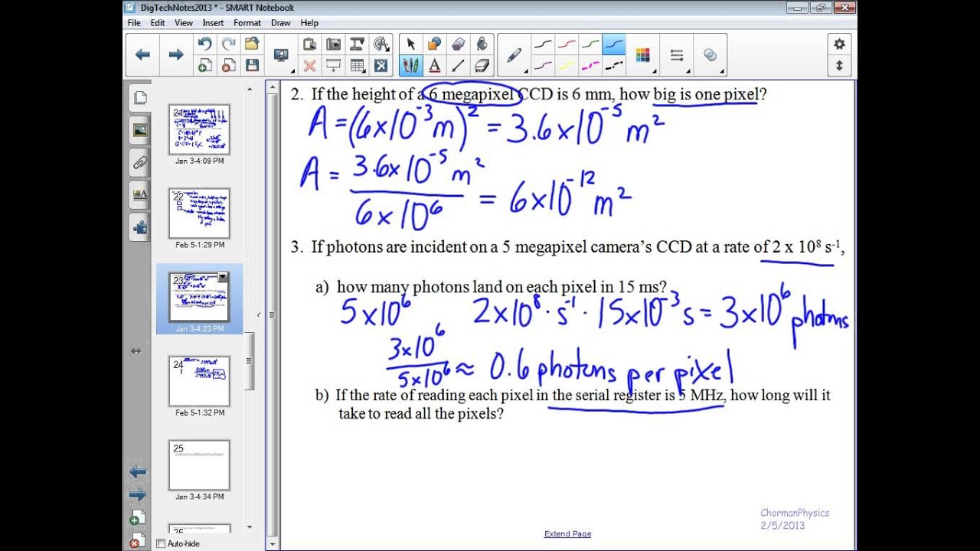
Task: Go to the previous page with the toolbar back arrow
Action: [142, 54]
